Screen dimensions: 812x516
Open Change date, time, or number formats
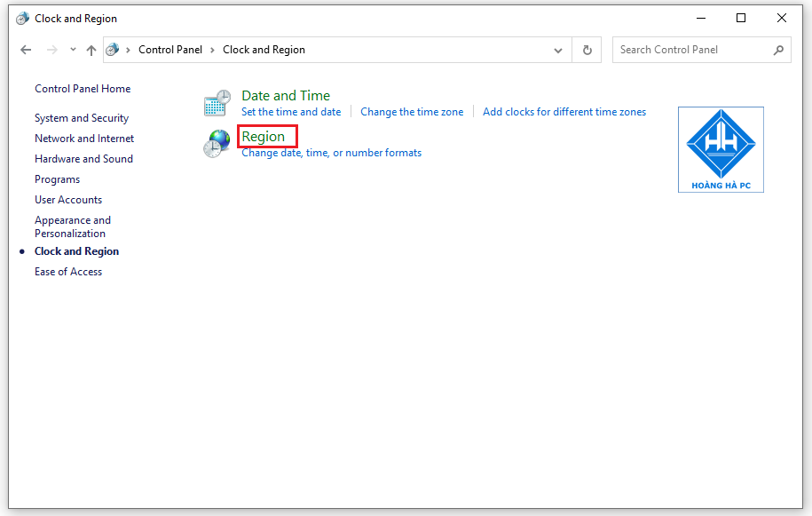tap(331, 153)
